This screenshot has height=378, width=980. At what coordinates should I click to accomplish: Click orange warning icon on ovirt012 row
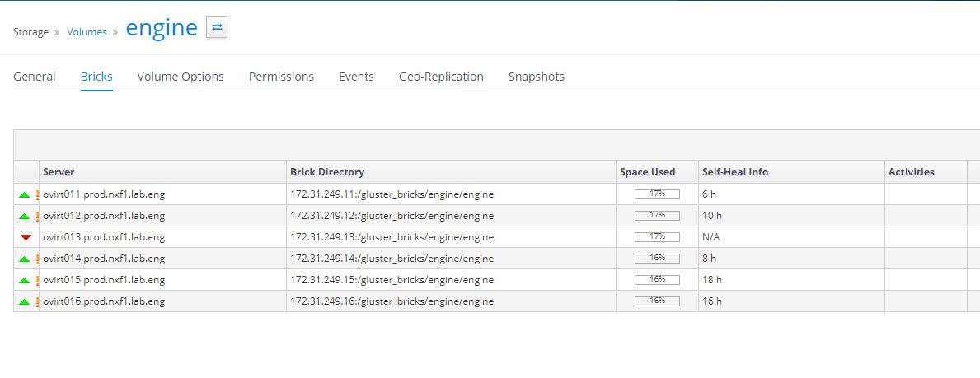click(x=38, y=216)
